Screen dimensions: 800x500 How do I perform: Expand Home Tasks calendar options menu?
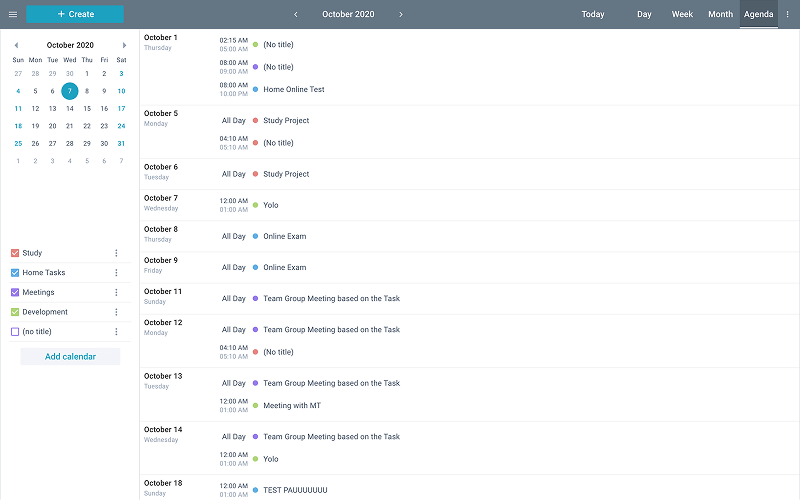pos(116,273)
